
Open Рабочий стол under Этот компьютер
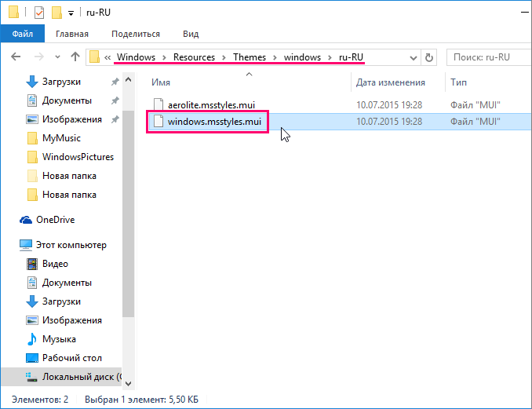point(72,358)
